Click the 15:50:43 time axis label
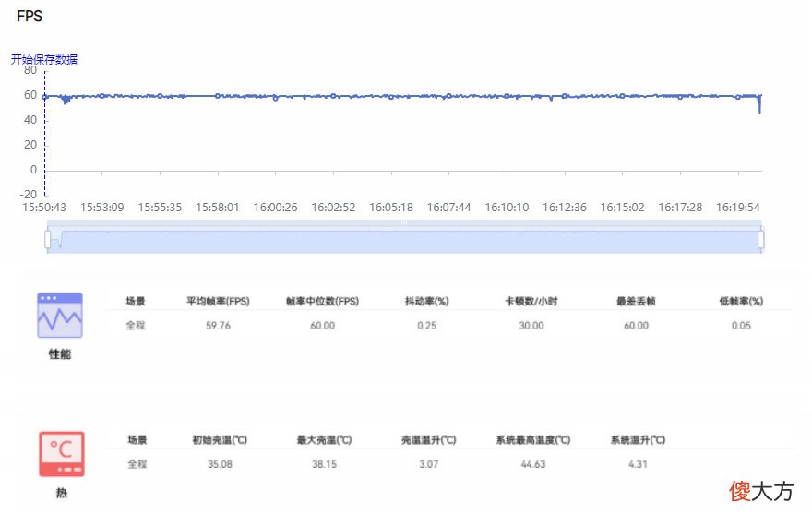The image size is (812, 526). 44,208
